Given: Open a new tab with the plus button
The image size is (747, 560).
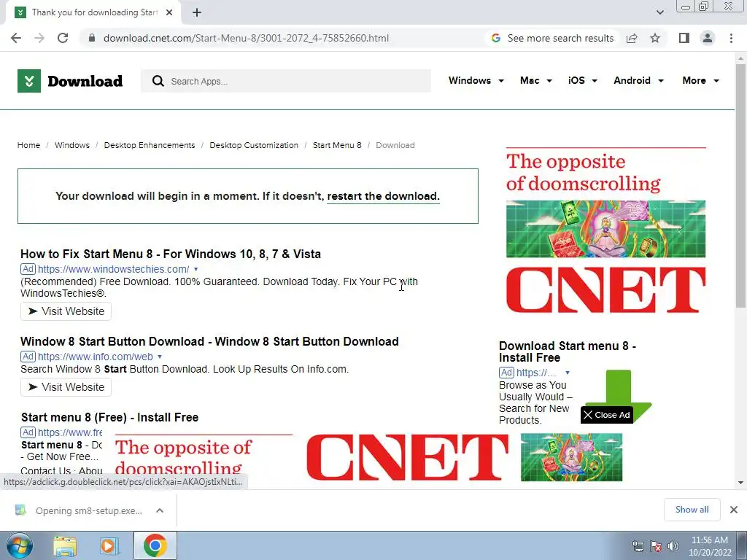Looking at the screenshot, I should pyautogui.click(x=197, y=12).
